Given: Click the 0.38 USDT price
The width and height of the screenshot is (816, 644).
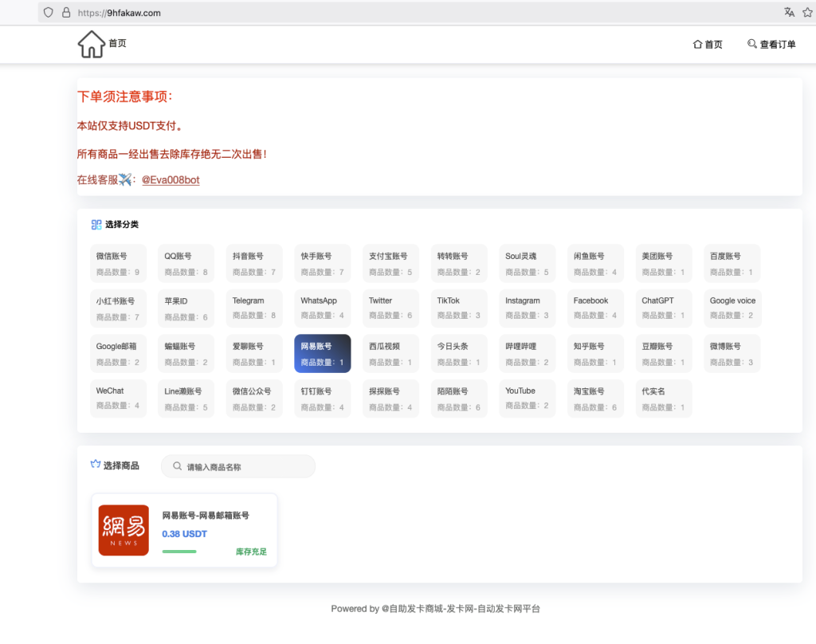Looking at the screenshot, I should tap(184, 534).
